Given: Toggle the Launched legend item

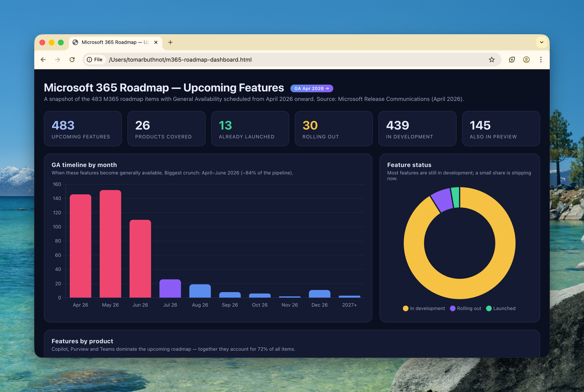Looking at the screenshot, I should click(x=501, y=308).
